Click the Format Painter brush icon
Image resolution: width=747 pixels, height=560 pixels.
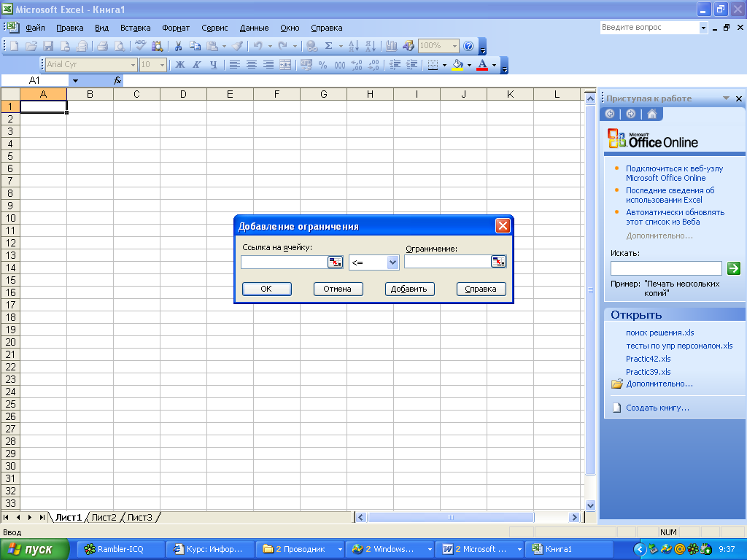pos(237,46)
